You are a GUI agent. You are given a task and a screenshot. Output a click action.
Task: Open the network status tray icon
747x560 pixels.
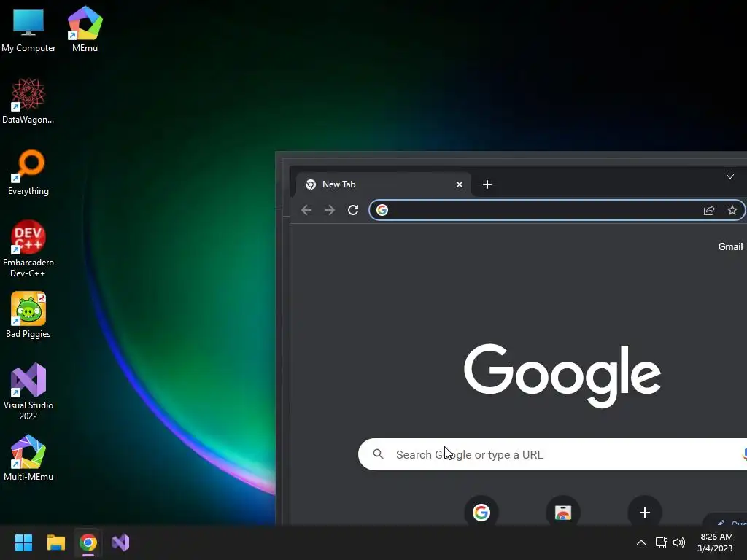coord(661,542)
